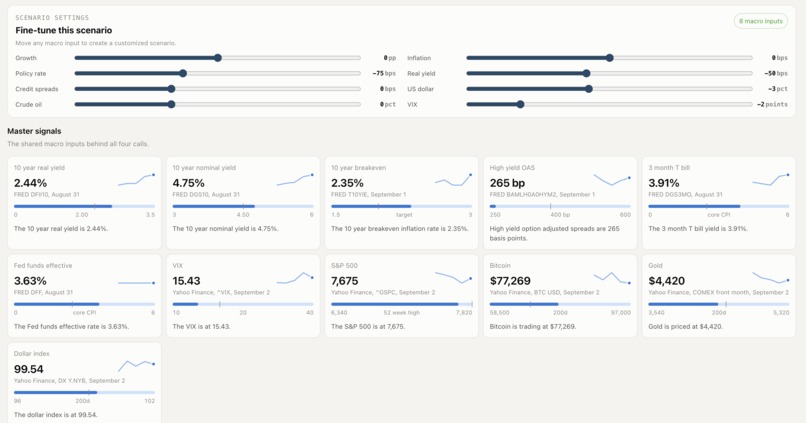Click the Master signals heading
The height and width of the screenshot is (423, 806).
(x=34, y=131)
